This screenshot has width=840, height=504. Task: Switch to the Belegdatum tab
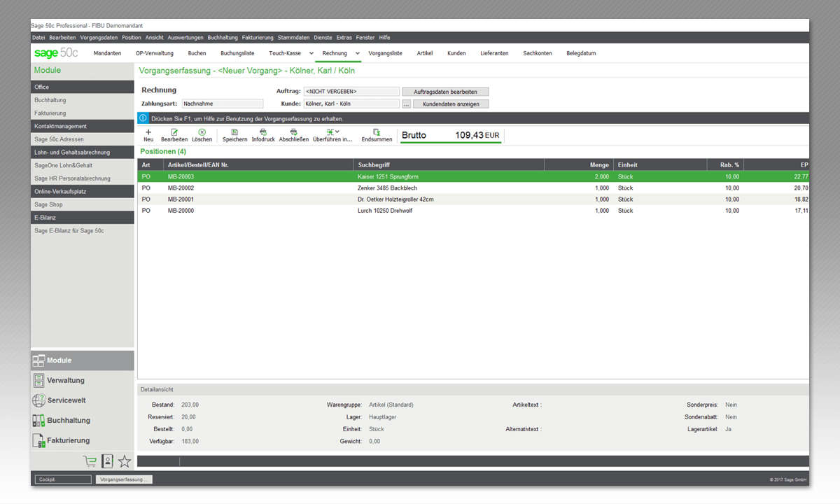[581, 53]
